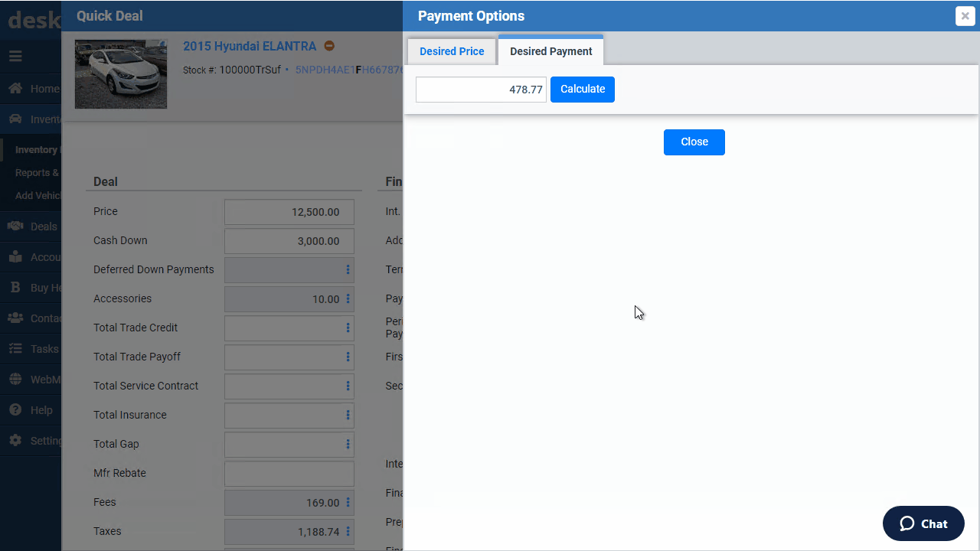Expand options for Total Trade Credit
The width and height of the screenshot is (980, 551).
click(x=348, y=328)
